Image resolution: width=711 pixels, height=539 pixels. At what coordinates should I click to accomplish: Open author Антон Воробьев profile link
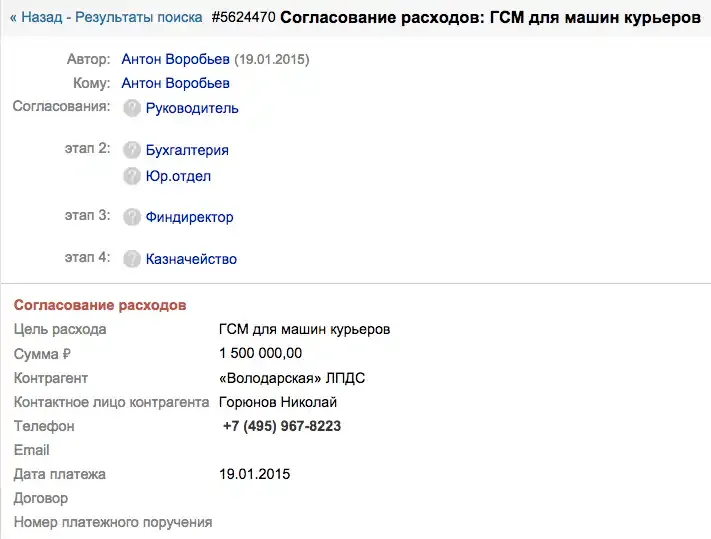pos(175,59)
